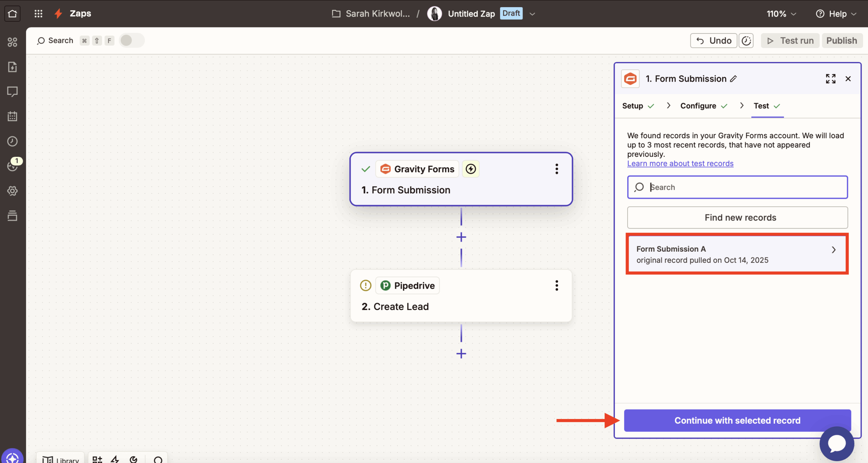868x463 pixels.
Task: Open the 110% zoom level dropdown
Action: pyautogui.click(x=781, y=14)
